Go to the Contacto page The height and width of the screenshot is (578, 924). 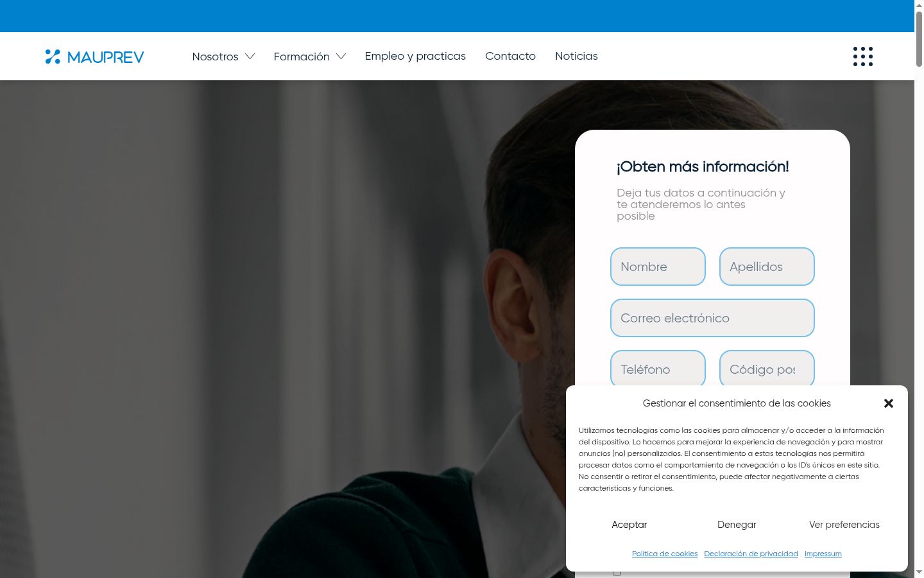(510, 56)
